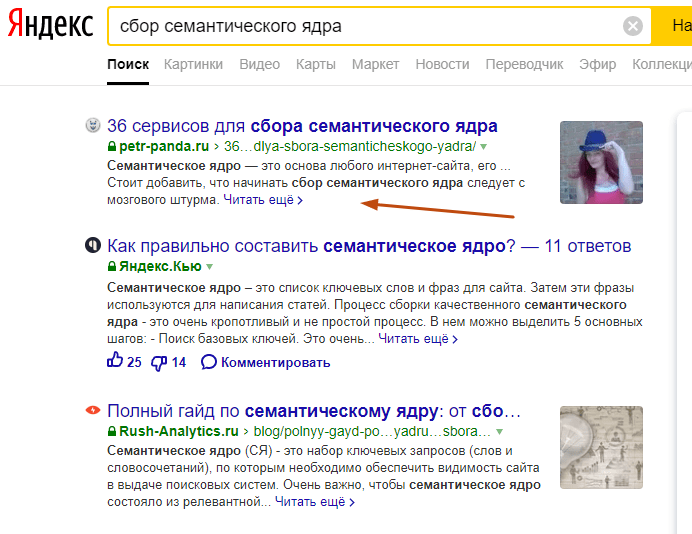
Task: Click the lock icon beside petr-panda.ru
Action: 112,146
